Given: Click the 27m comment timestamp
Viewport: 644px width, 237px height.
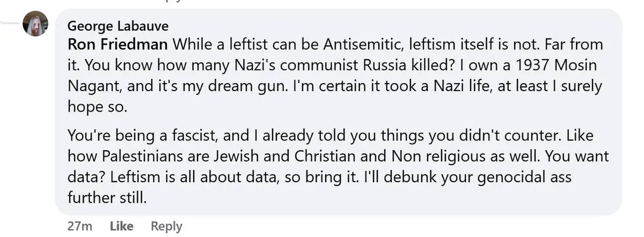Looking at the screenshot, I should click(79, 226).
